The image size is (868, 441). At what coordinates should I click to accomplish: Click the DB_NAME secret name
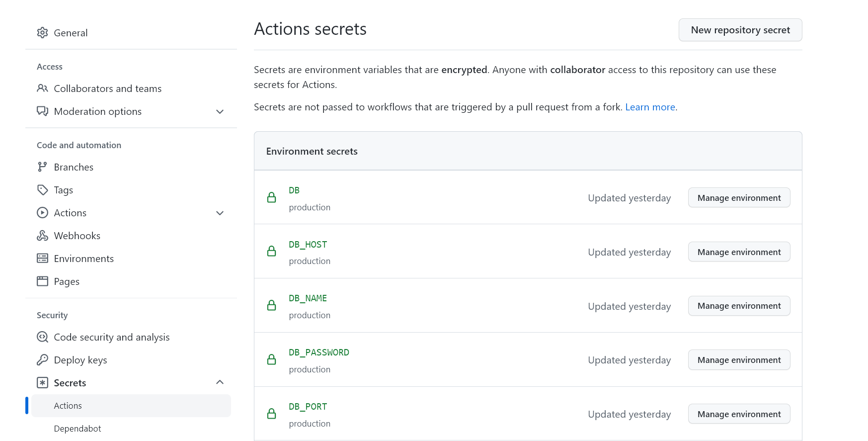click(x=308, y=298)
